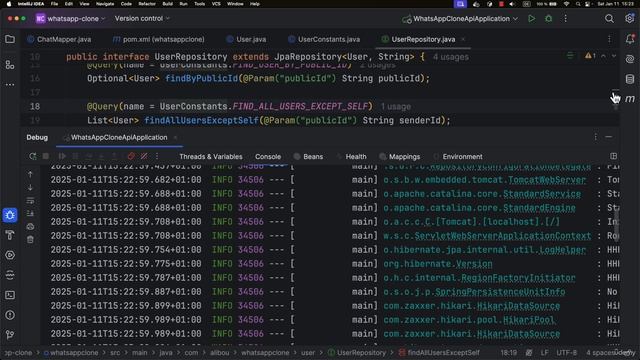Toggle soft-wrap in console gutter

(x=30, y=200)
